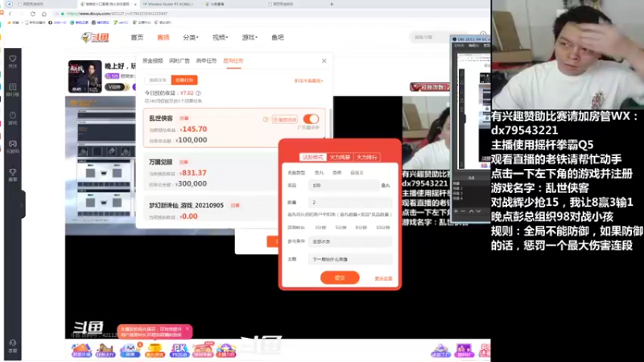The height and width of the screenshot is (362, 644).
Task: Select the custom prize type option
Action: coord(357,173)
